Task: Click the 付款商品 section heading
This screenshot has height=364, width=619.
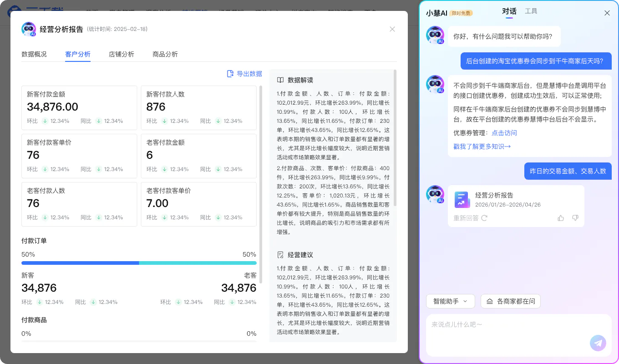Action: coord(34,320)
